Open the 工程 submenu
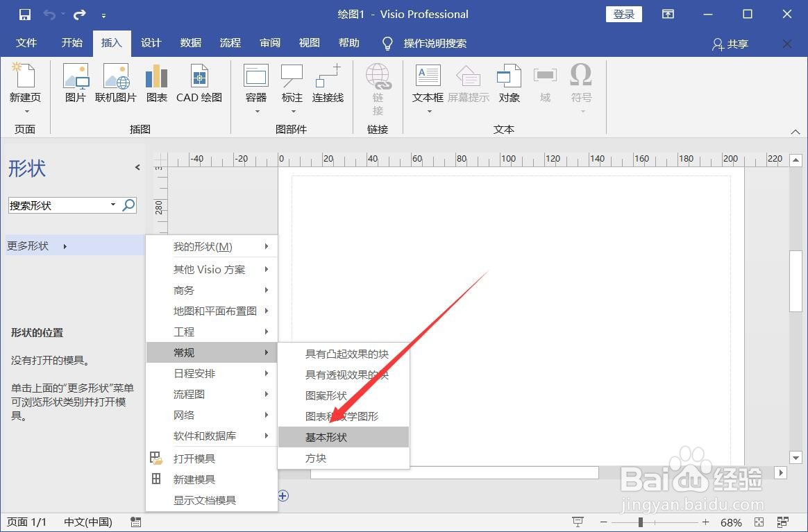The height and width of the screenshot is (532, 808). [x=212, y=332]
